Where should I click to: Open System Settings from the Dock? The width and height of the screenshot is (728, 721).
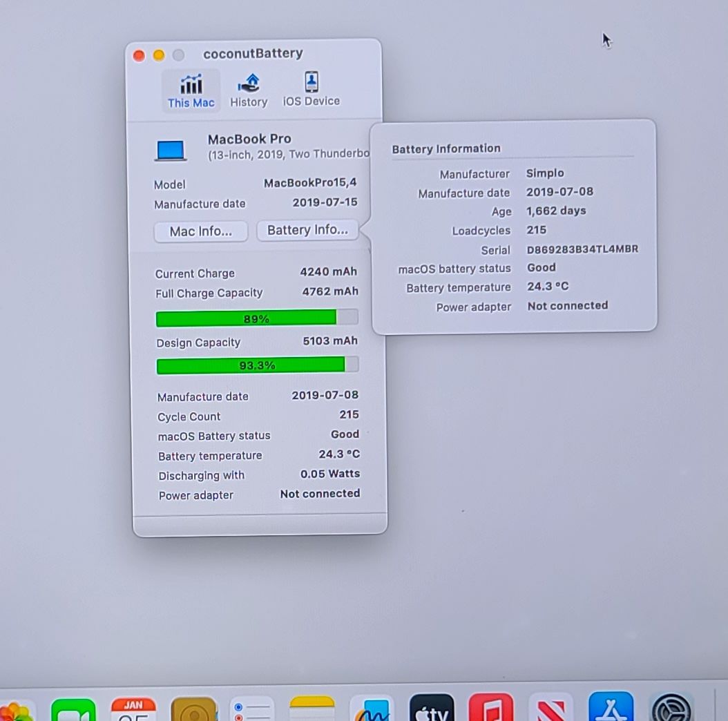point(671,710)
